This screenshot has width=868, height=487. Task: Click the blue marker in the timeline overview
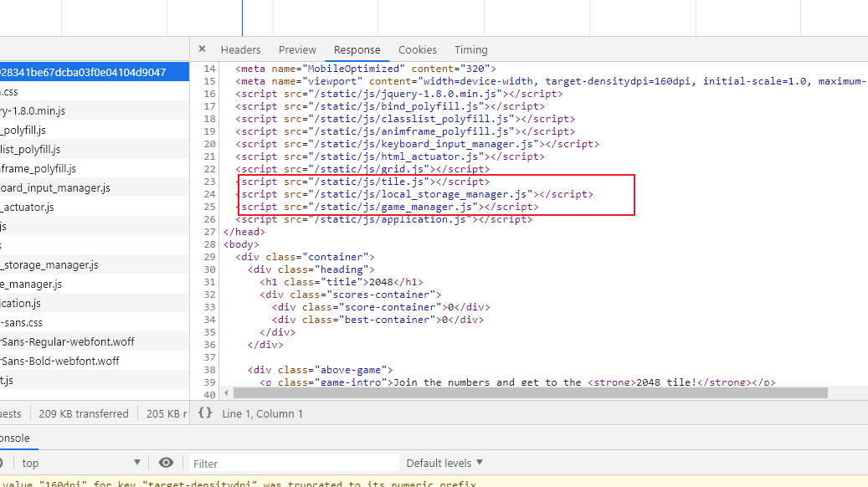[242, 18]
